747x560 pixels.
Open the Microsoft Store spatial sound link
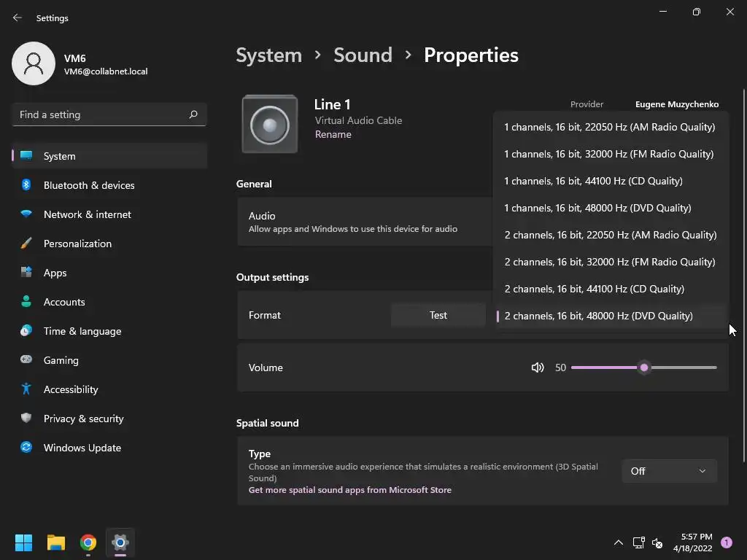pos(349,490)
